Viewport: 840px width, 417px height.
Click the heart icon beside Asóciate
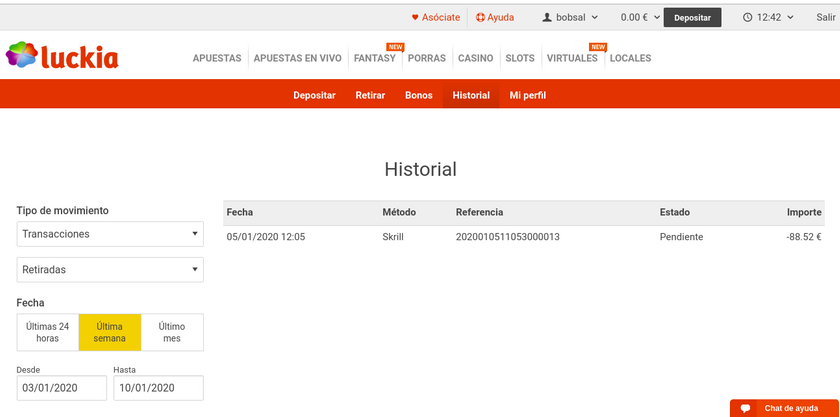pos(415,17)
